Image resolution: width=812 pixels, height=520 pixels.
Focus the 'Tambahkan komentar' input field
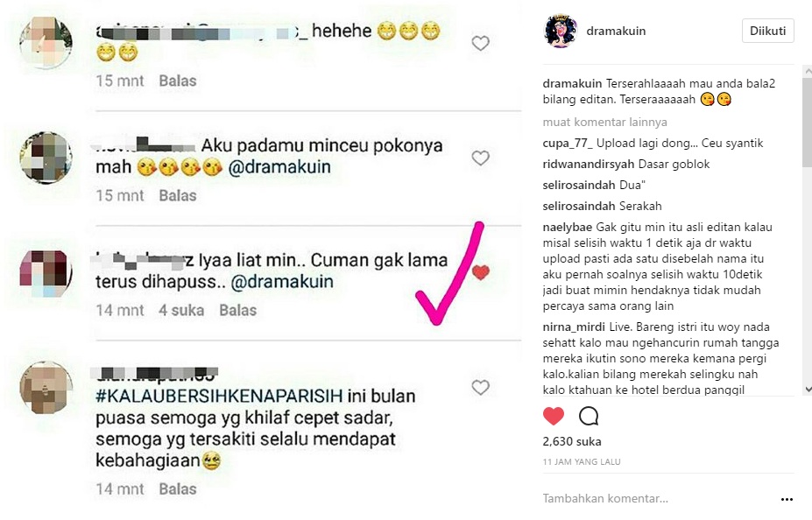[x=658, y=499]
